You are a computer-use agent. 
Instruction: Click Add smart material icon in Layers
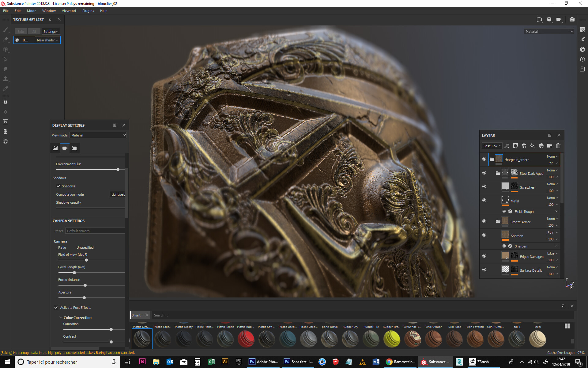coord(541,146)
